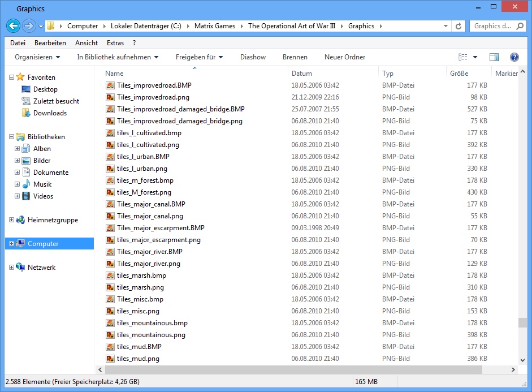Open the Organisieren dropdown
Viewport: 532px width, 392px height.
pyautogui.click(x=37, y=57)
